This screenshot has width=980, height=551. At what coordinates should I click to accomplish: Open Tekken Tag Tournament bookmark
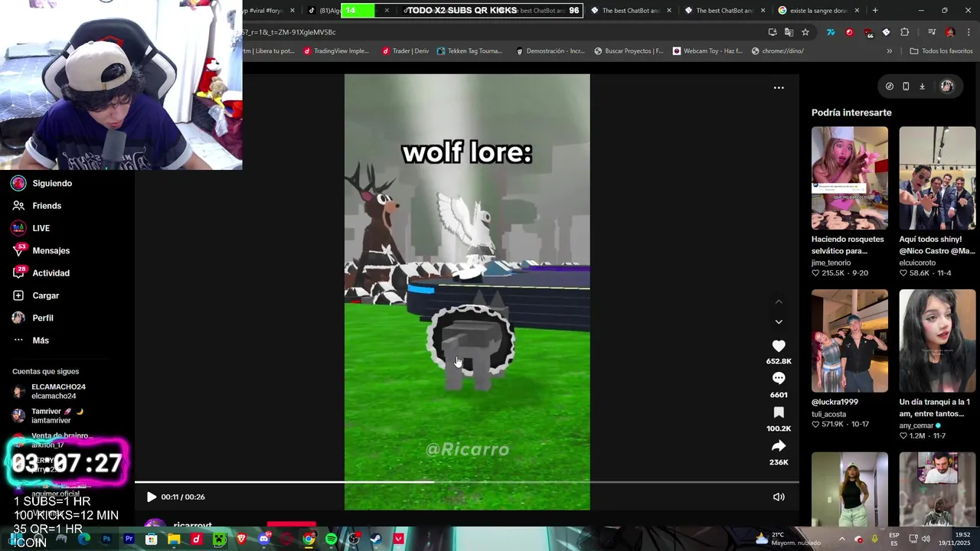(469, 51)
